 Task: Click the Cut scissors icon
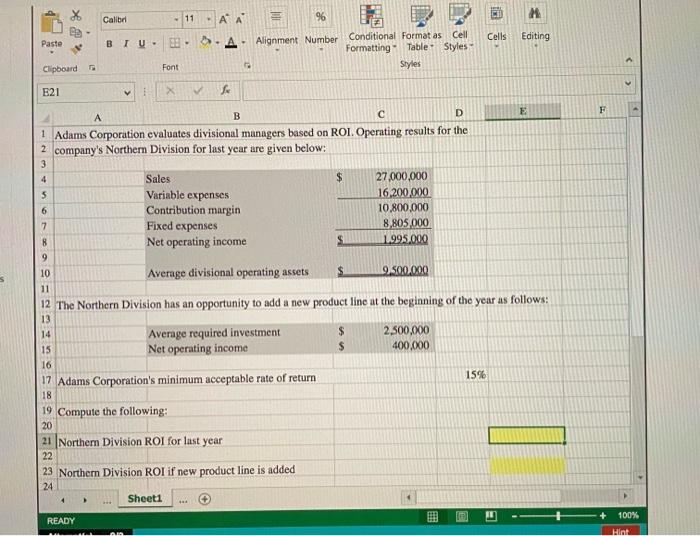tap(76, 16)
